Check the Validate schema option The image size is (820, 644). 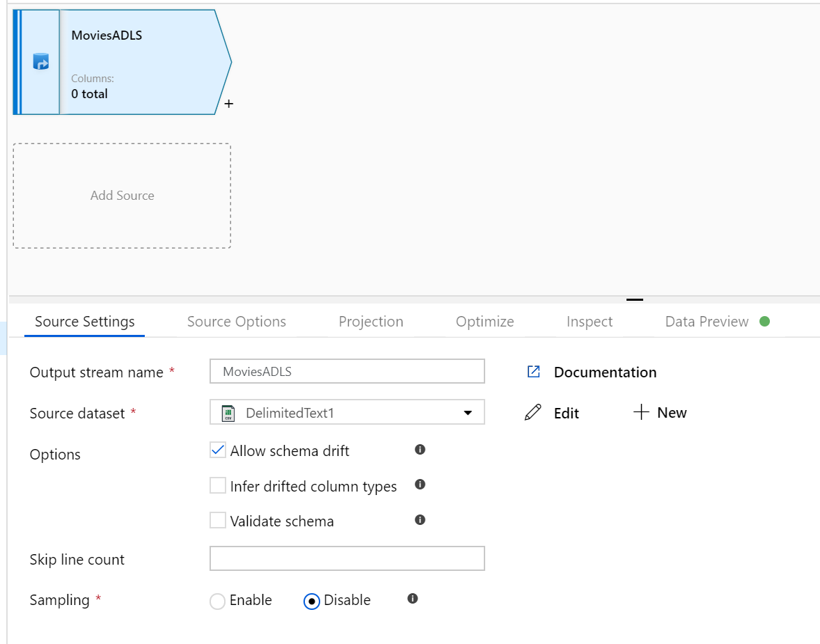click(217, 520)
